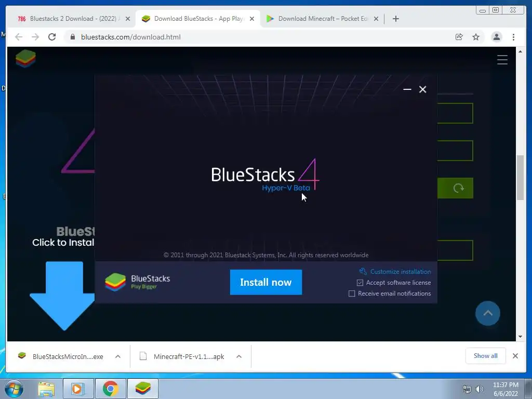
Task: Expand options for Minecraft-PE apk download
Action: coord(239,356)
